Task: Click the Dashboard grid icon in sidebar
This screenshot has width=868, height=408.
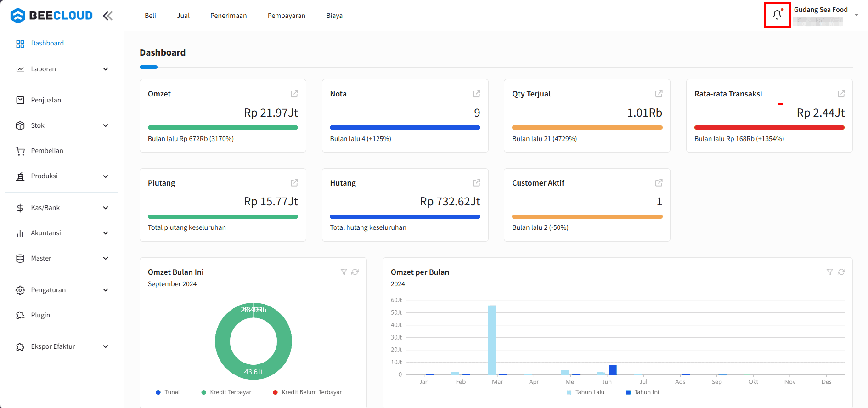Action: click(20, 44)
